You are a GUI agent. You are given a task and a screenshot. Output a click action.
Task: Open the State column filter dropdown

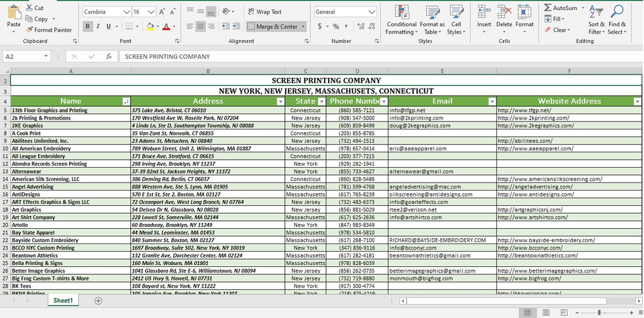[320, 101]
